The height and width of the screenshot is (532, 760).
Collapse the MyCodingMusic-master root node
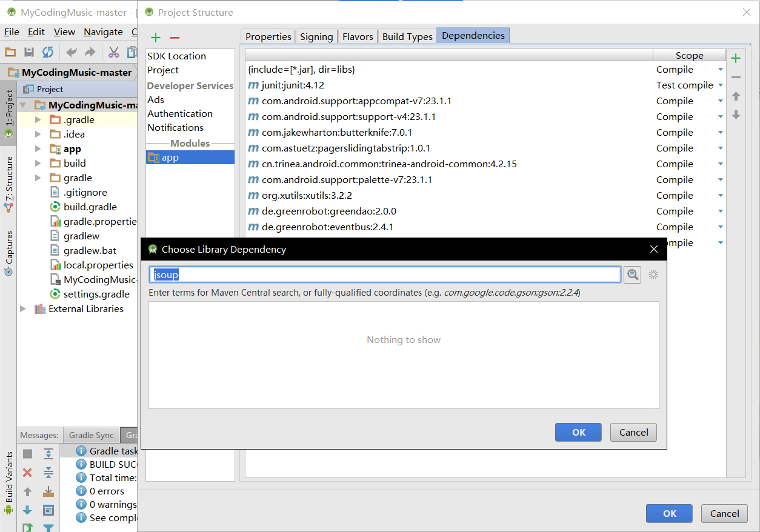23,105
